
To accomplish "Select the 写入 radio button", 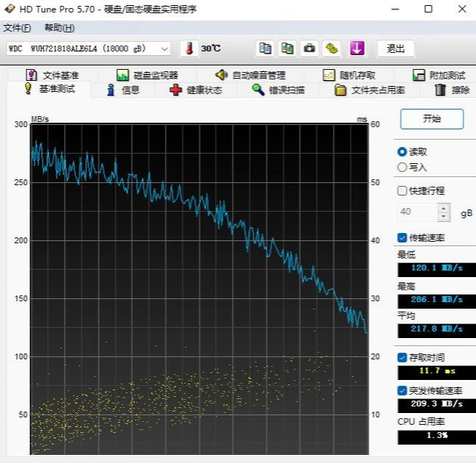I will tap(402, 167).
